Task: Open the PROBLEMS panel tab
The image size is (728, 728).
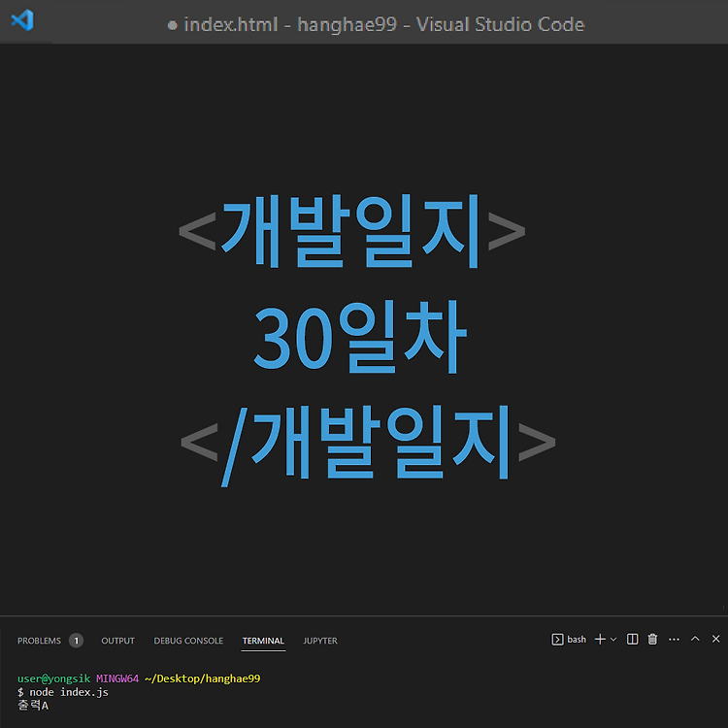Action: coord(39,641)
